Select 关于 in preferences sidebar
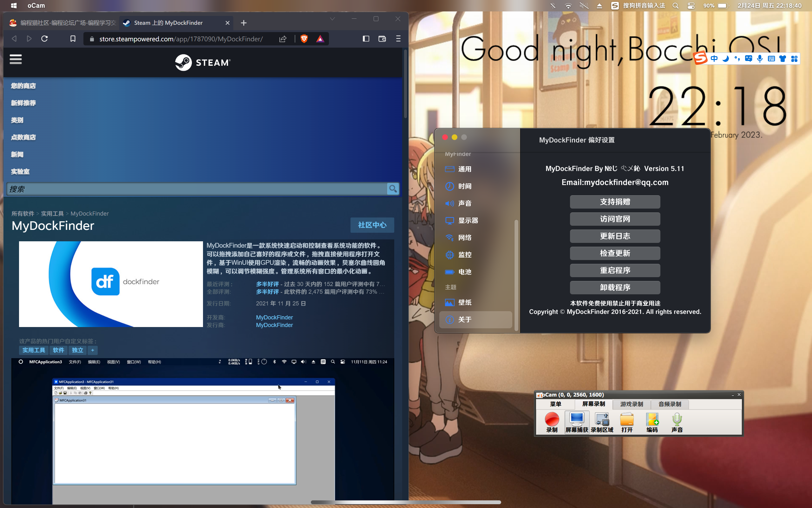 click(476, 319)
